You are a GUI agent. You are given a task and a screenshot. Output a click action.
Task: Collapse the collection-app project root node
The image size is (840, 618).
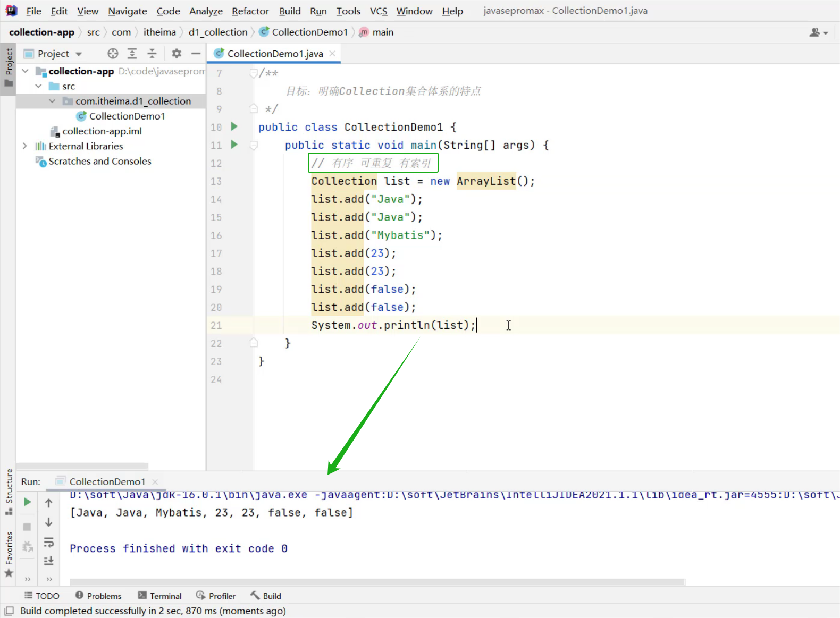[25, 71]
